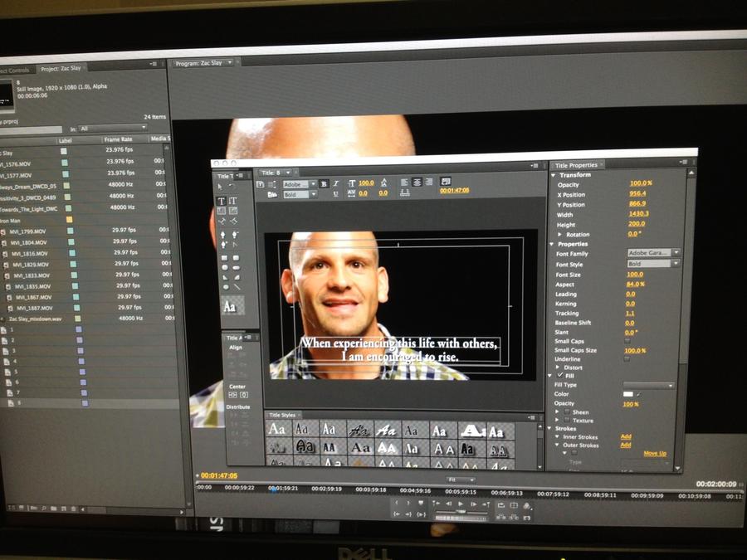Screen dimensions: 747x560
Task: Click the Play button in Program monitor
Action: click(461, 504)
